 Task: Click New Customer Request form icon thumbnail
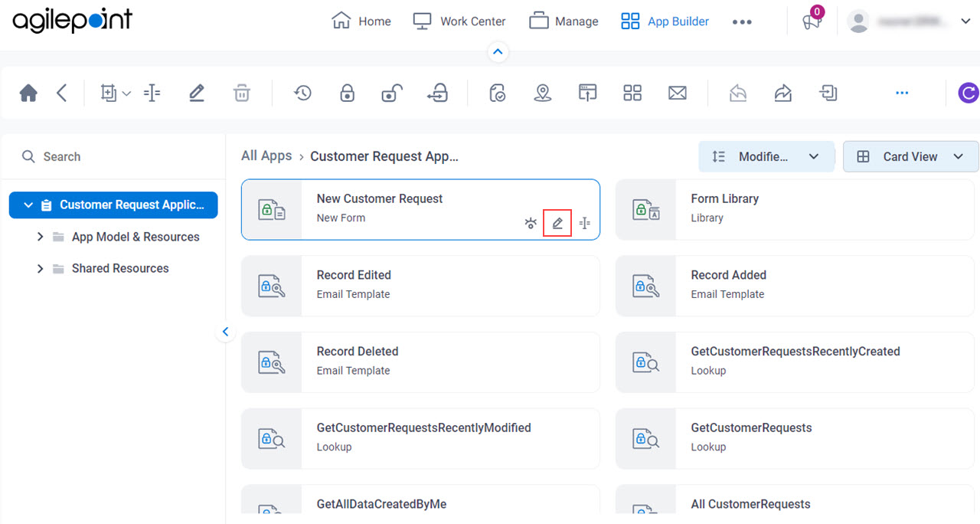tap(272, 210)
